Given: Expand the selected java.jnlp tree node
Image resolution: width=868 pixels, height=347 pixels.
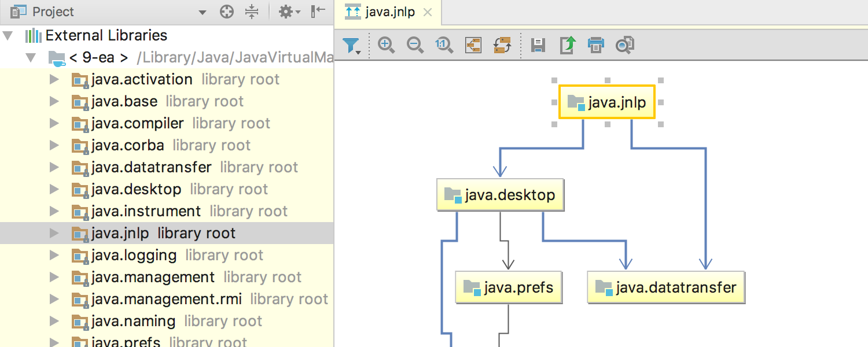Looking at the screenshot, I should [54, 233].
